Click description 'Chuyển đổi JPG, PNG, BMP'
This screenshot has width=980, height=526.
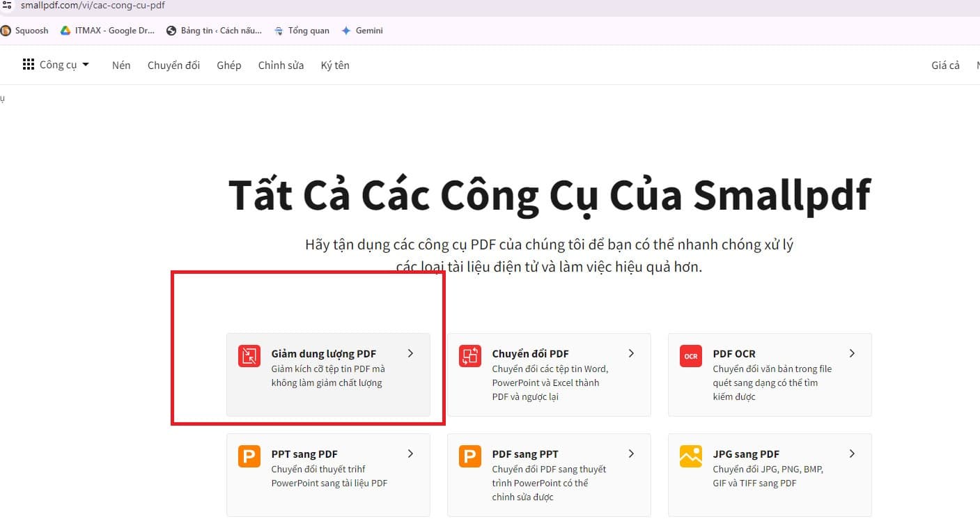point(768,477)
